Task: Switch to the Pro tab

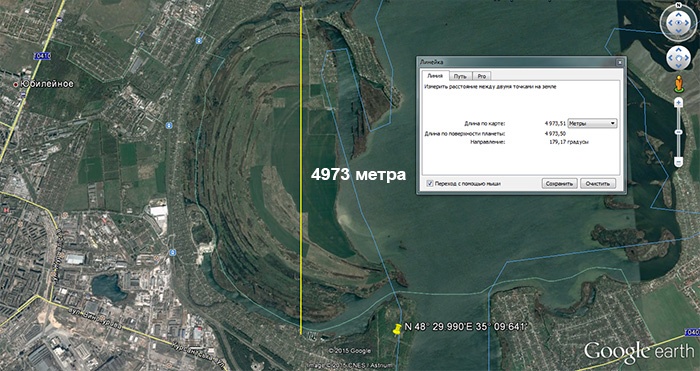Action: tap(481, 76)
